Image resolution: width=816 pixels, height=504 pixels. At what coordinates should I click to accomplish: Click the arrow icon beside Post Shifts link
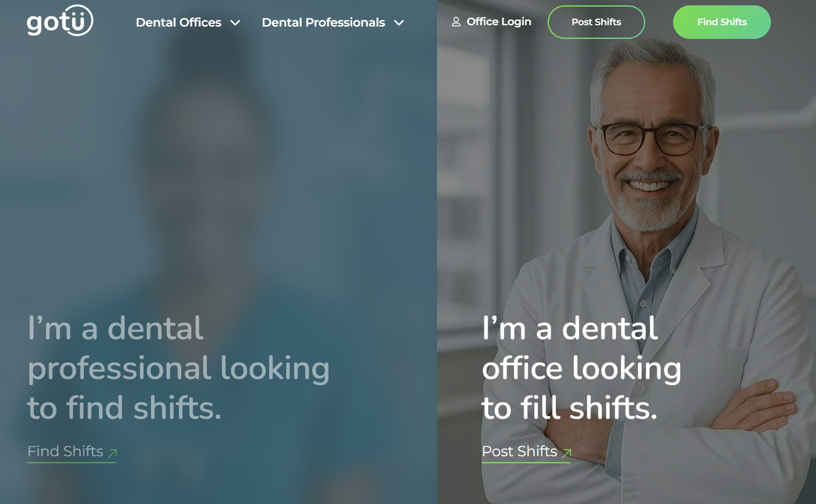[567, 453]
